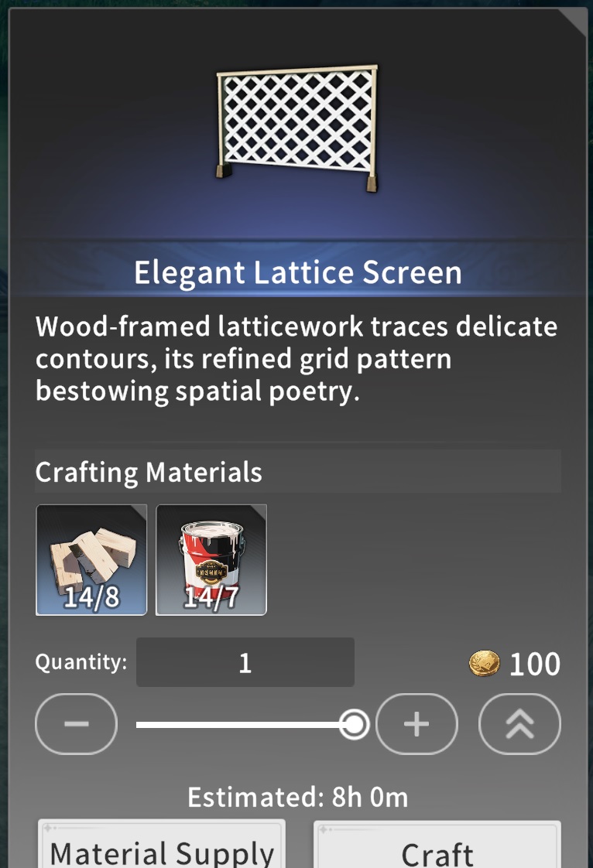Click the gold coin cost icon
Viewport: 593px width, 868px height.
pyautogui.click(x=485, y=663)
